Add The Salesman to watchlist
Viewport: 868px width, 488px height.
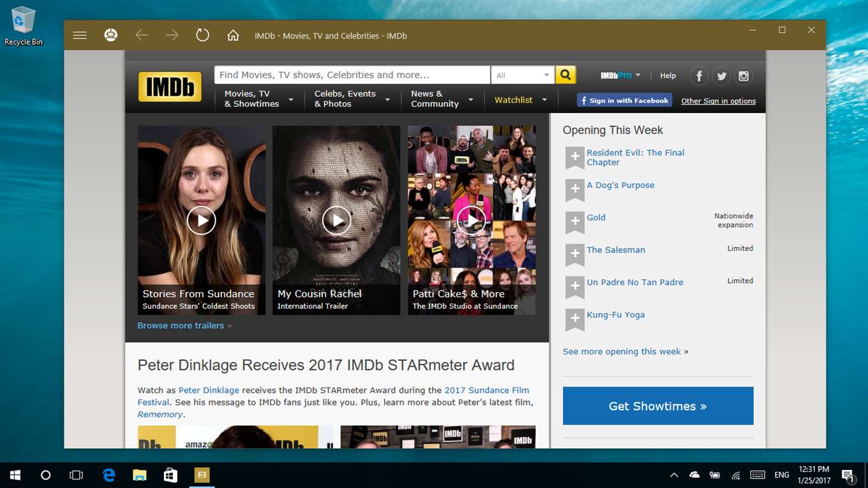[x=575, y=255]
